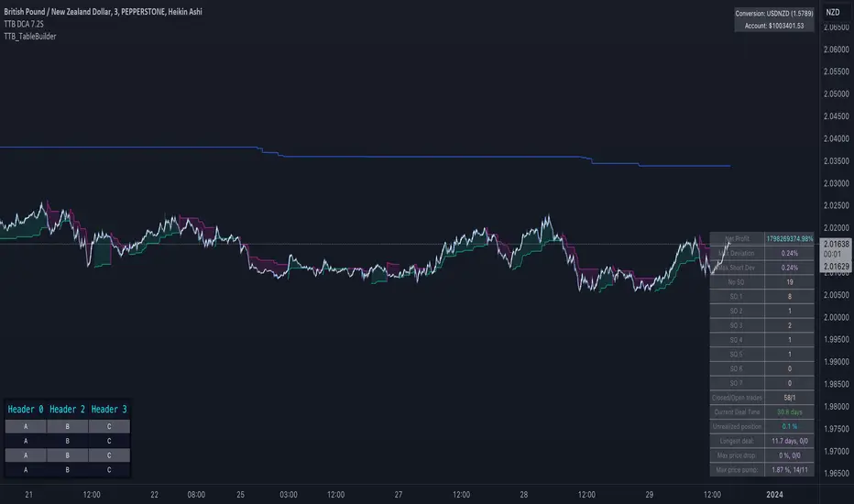This screenshot has width=854, height=504.
Task: Click the Header 3 table heading
Action: click(x=109, y=410)
